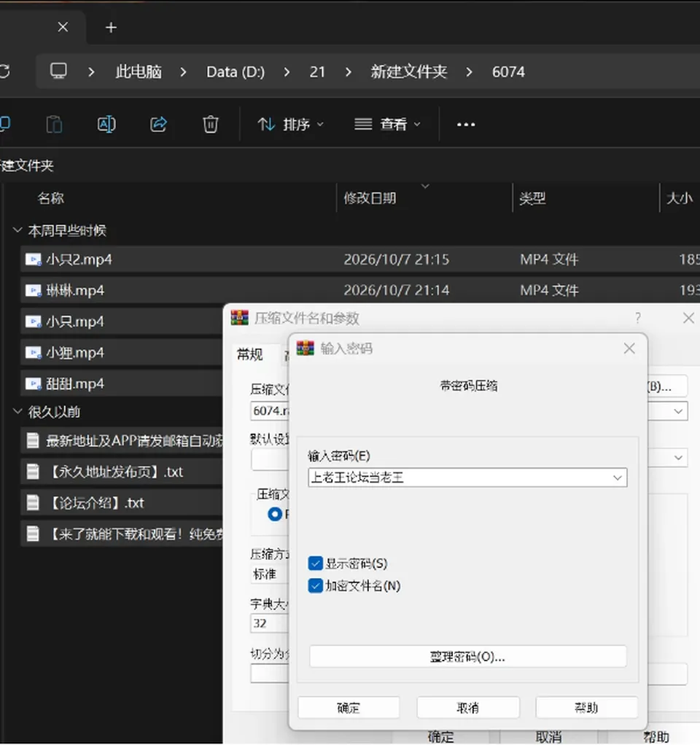
Task: Click help question mark in archive dialog
Action: 638,318
